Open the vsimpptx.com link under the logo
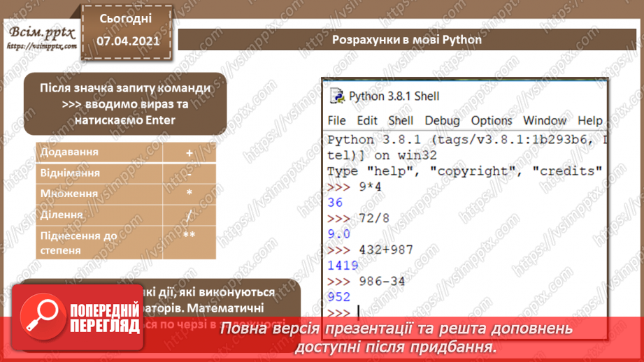644x362 pixels. (x=42, y=46)
